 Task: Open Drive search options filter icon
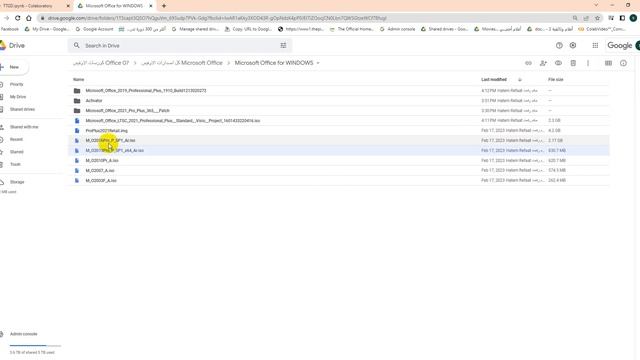tap(283, 45)
